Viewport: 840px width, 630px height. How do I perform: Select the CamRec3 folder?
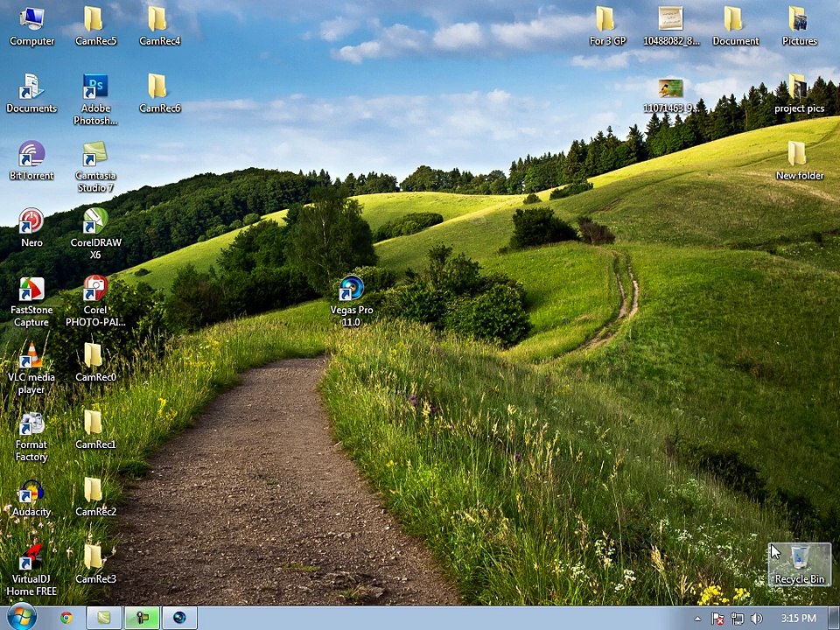click(x=95, y=565)
